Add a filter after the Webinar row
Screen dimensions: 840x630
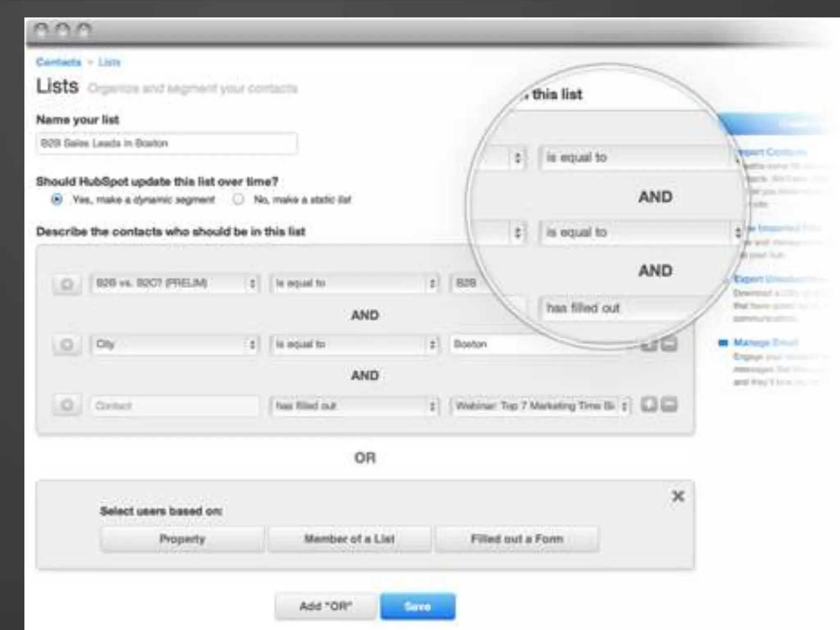[x=649, y=405]
